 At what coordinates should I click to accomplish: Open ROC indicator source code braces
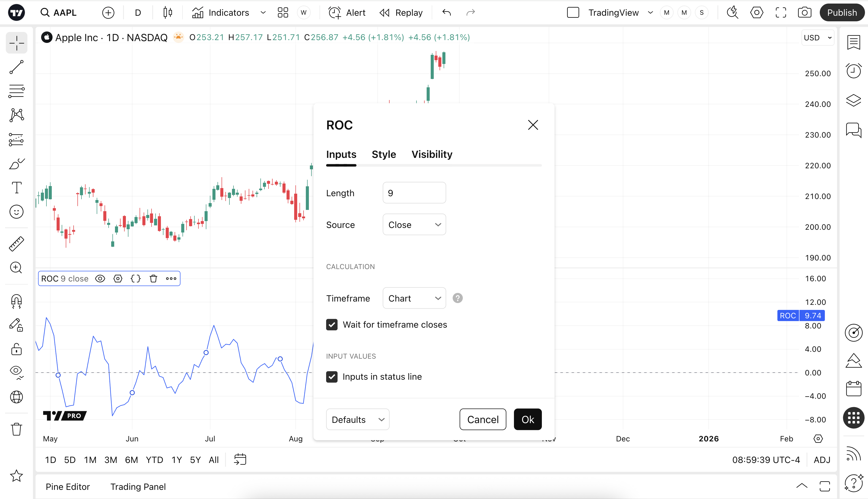136,279
